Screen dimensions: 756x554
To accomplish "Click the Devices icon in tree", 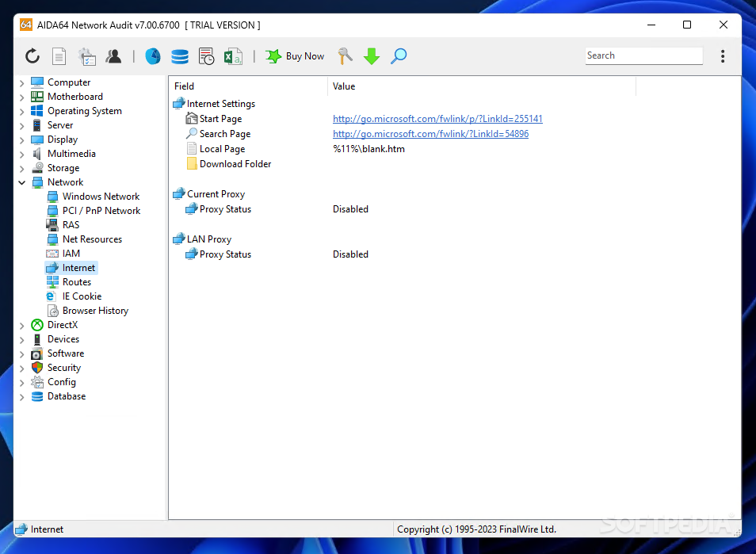I will coord(37,339).
